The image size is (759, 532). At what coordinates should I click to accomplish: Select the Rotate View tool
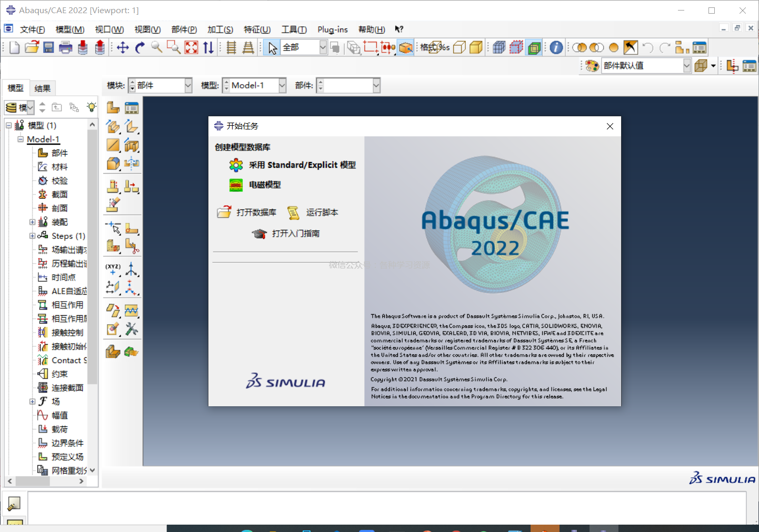[139, 48]
